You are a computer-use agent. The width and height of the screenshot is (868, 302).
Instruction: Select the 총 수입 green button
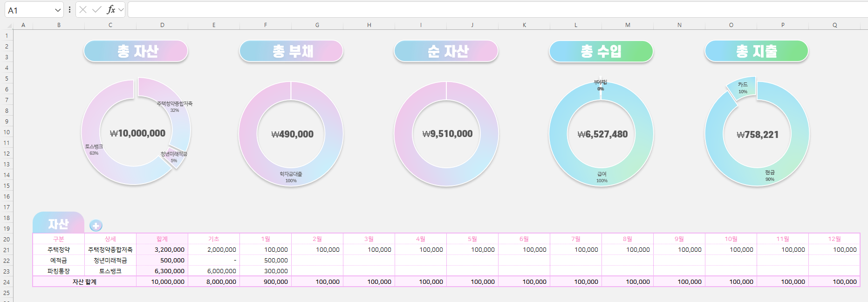601,51
